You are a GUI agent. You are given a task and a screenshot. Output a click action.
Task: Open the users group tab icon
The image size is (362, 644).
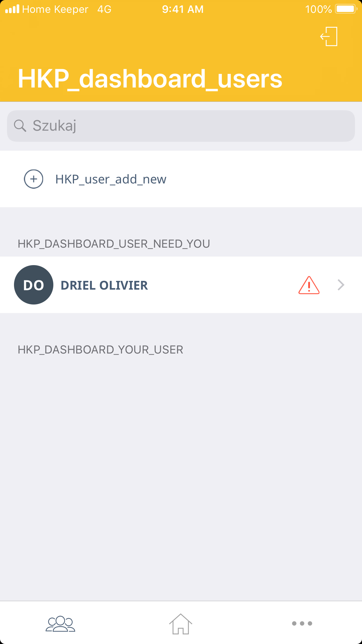[x=60, y=624]
